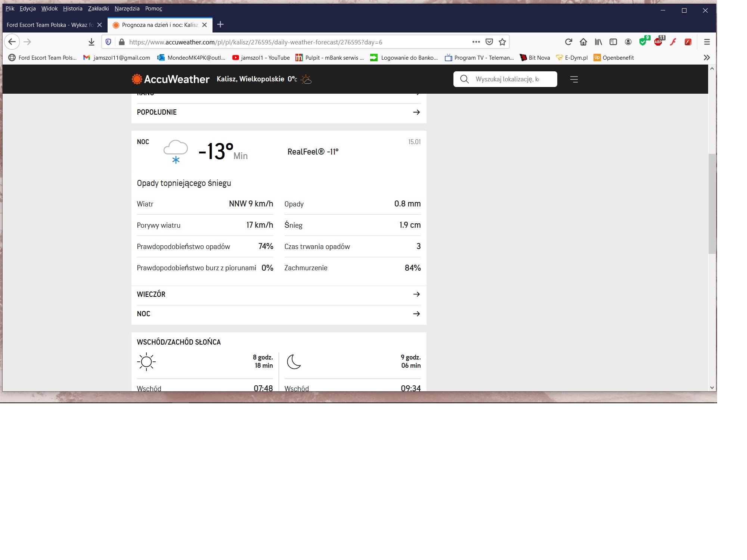Click the AccuWeather sun logo
Image resolution: width=747 pixels, height=560 pixels.
pos(137,79)
